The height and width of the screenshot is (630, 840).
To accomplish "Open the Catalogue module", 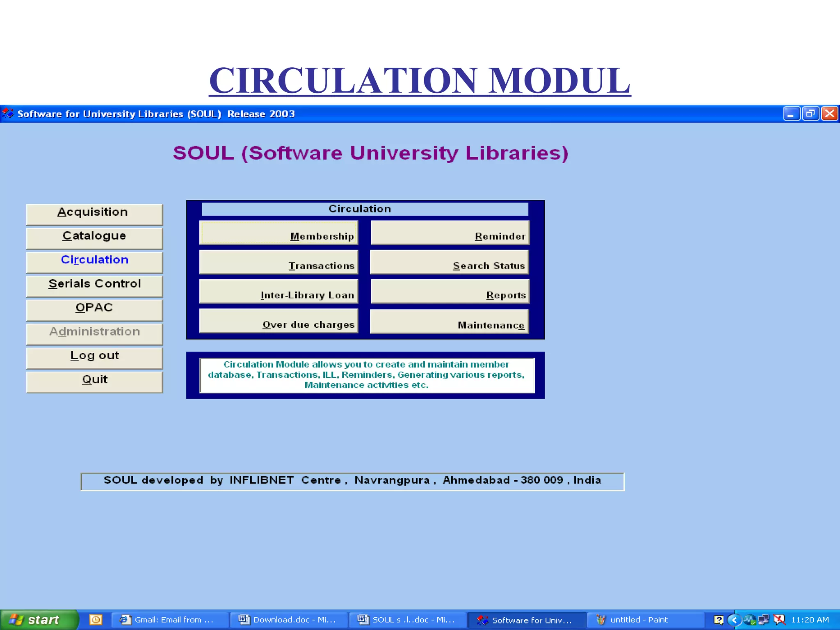I will click(x=94, y=238).
